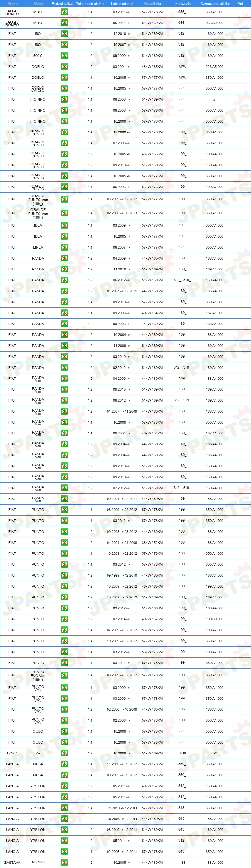Click the body code RU8
Screen dimensions: 251x868
[182, 754]
